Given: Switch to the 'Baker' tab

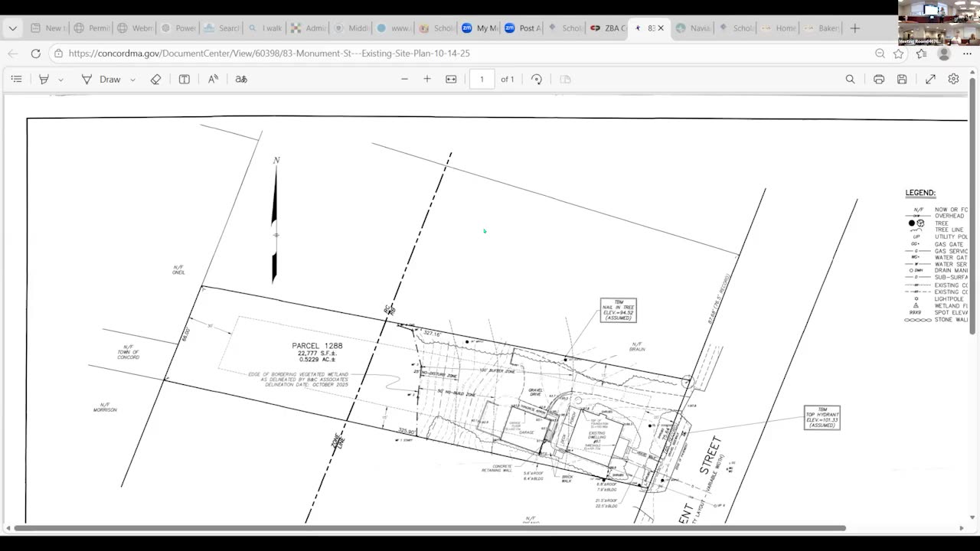Looking at the screenshot, I should pos(822,28).
